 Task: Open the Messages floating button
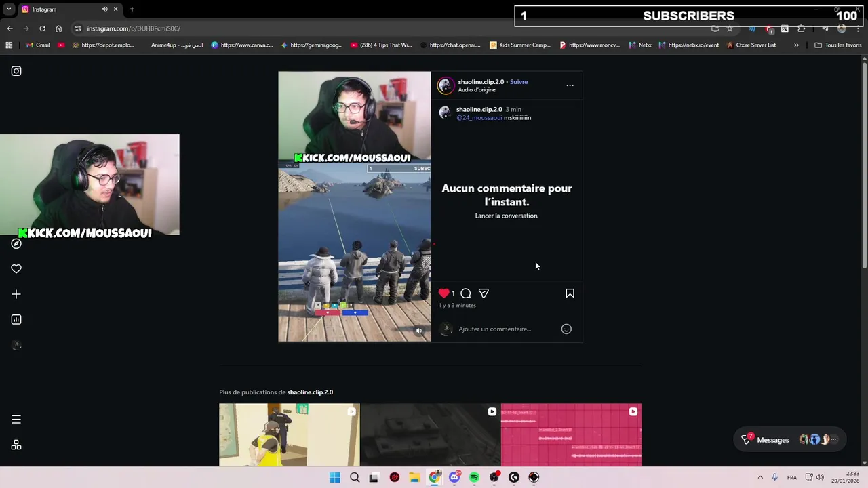click(x=790, y=440)
